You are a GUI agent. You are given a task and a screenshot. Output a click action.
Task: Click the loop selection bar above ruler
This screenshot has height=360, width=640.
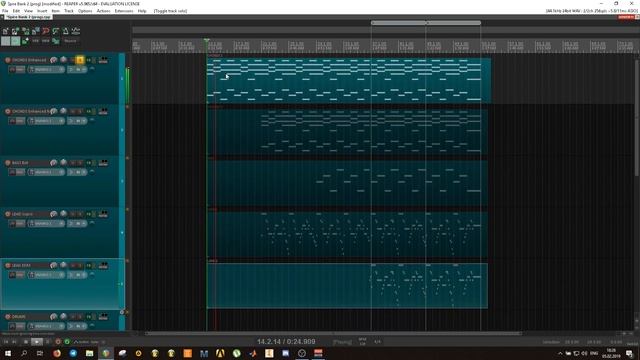click(x=426, y=23)
